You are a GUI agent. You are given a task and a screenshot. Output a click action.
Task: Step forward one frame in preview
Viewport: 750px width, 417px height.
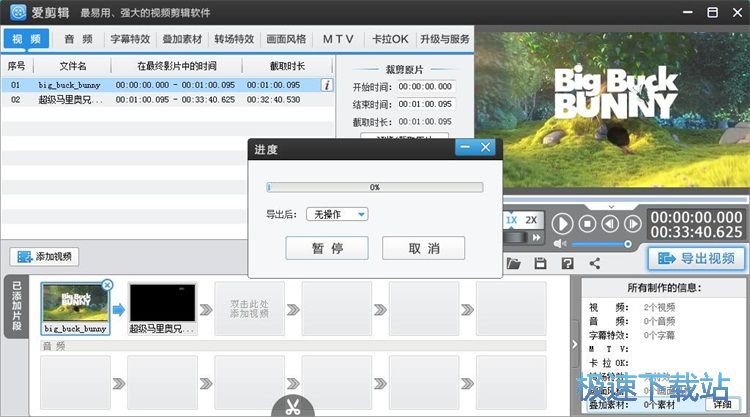(x=632, y=224)
